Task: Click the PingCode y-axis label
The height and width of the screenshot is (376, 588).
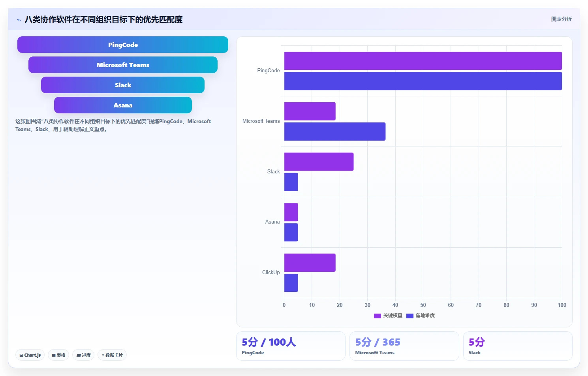Action: pos(269,71)
